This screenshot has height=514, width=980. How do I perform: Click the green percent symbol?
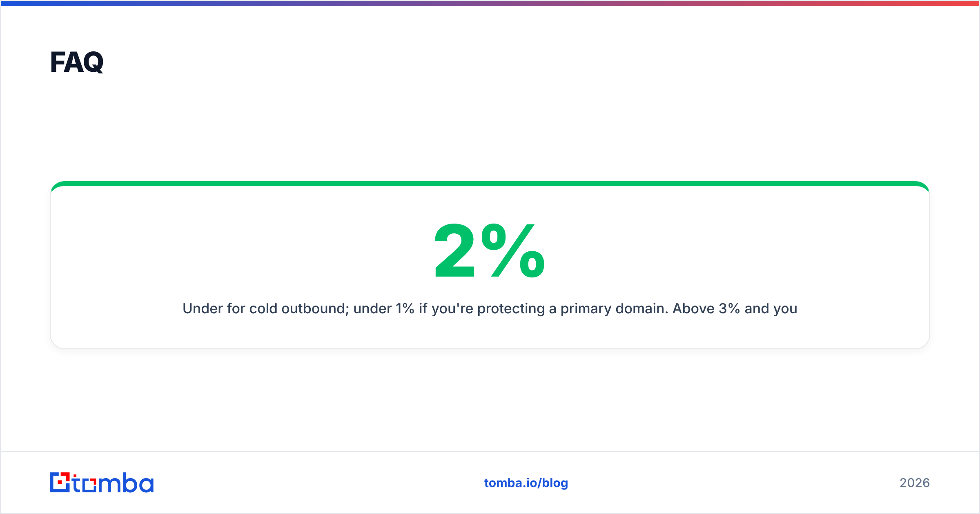coord(513,251)
